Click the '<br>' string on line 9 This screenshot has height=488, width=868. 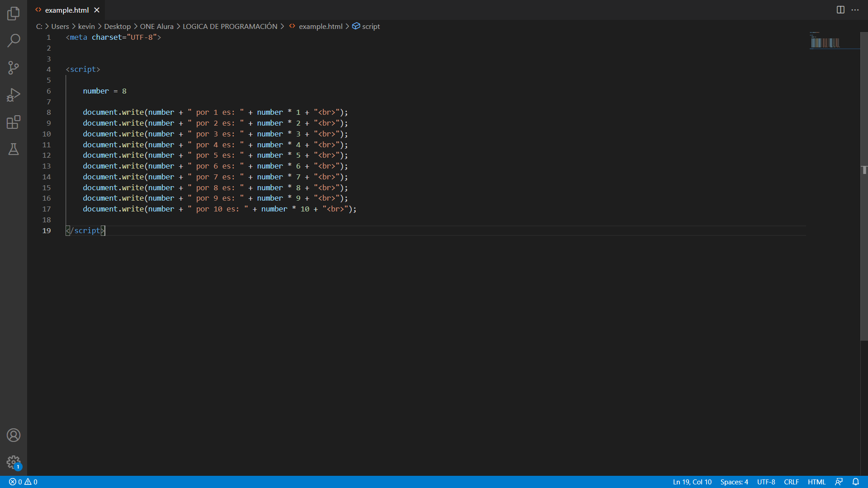327,123
